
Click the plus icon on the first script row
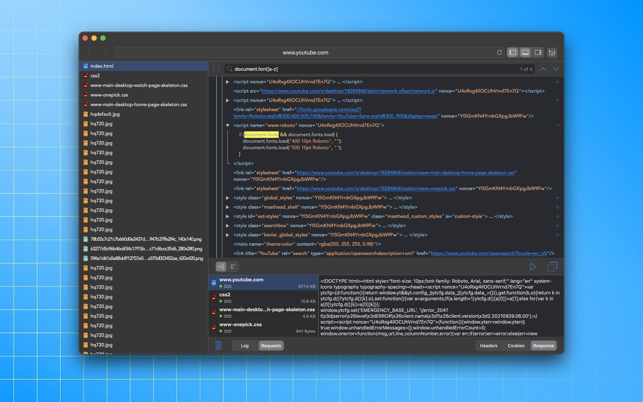click(557, 82)
